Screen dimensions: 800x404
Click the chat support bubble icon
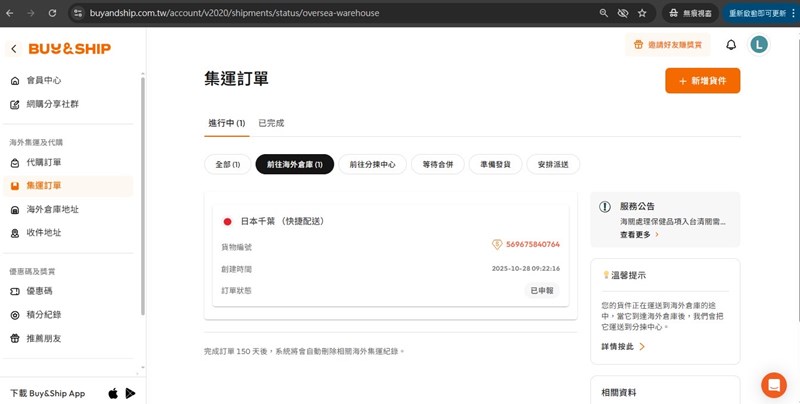click(x=773, y=384)
